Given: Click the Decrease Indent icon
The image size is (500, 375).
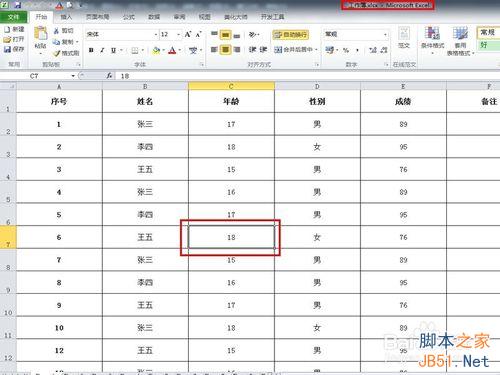Looking at the screenshot, I should point(252,50).
